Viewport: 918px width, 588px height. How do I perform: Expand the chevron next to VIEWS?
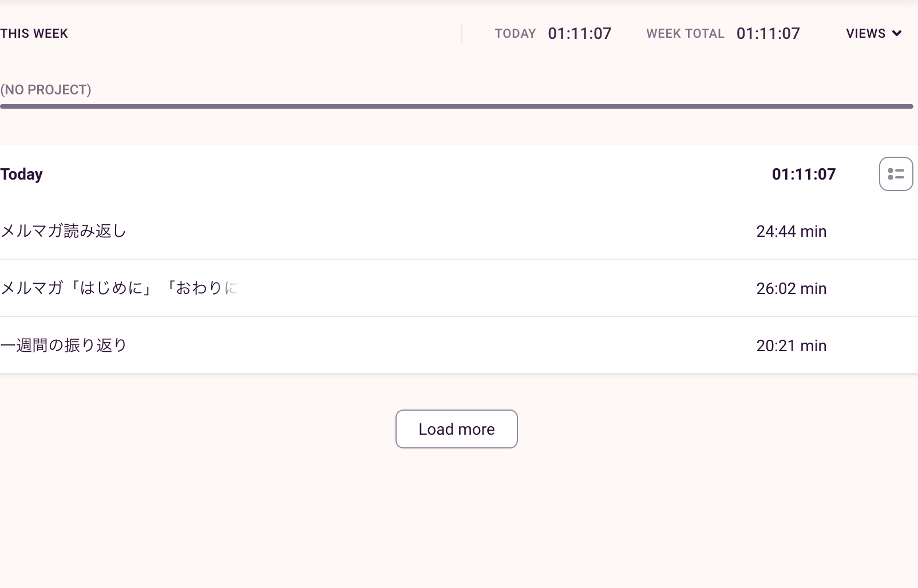pyautogui.click(x=897, y=33)
